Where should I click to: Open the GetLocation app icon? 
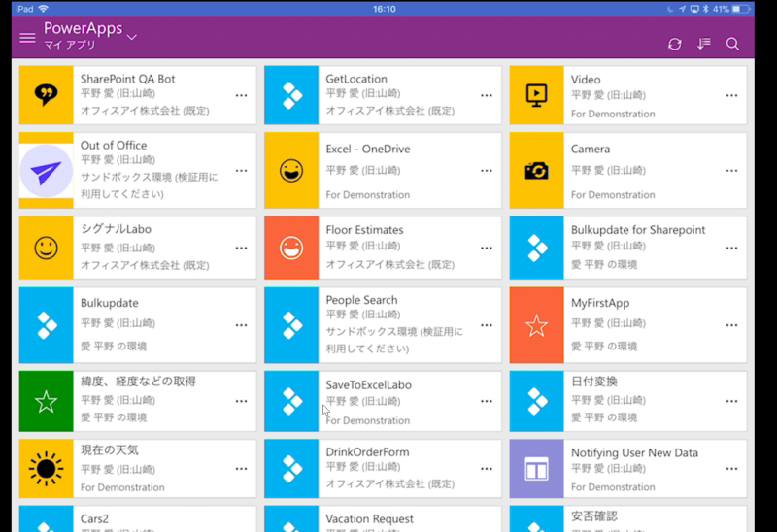(291, 95)
